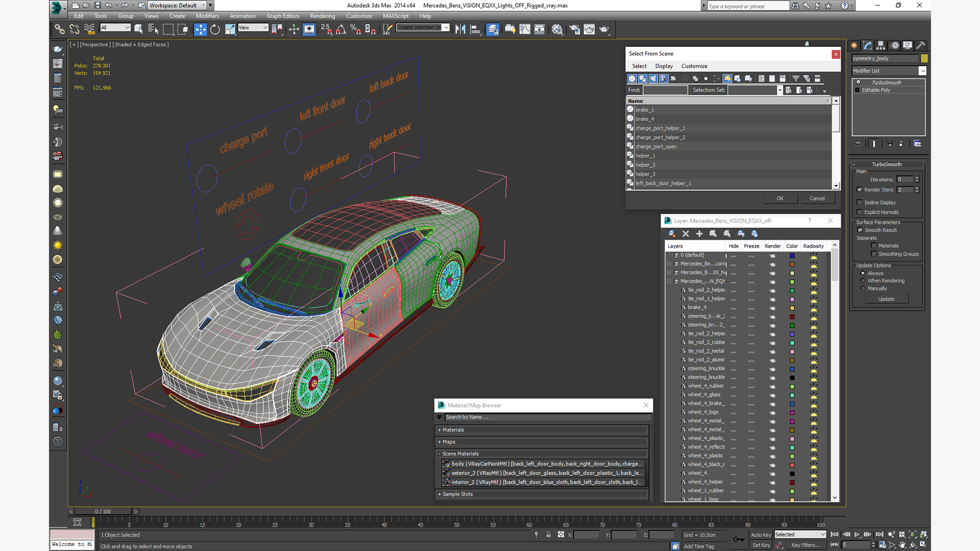980x551 pixels.
Task: Click Remove modifier from stack icon
Action: (900, 144)
